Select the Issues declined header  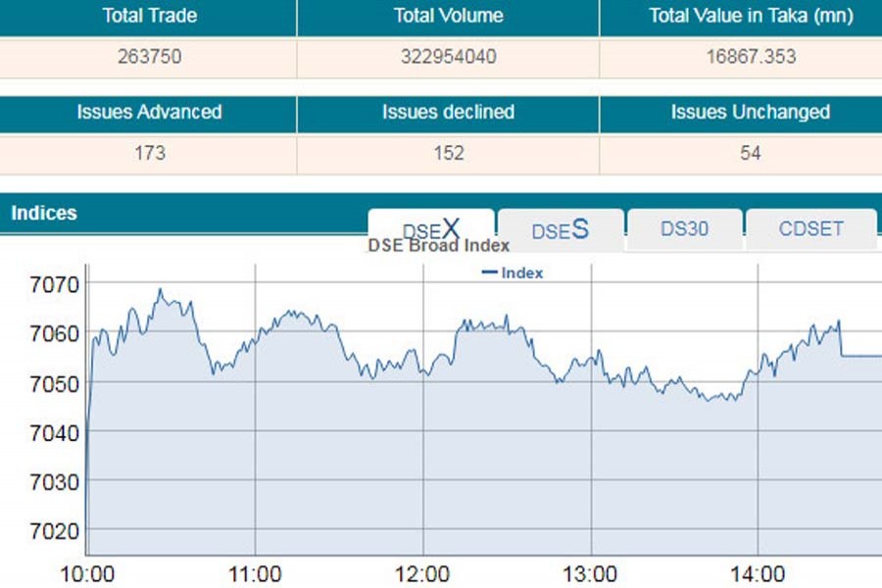[x=448, y=113]
